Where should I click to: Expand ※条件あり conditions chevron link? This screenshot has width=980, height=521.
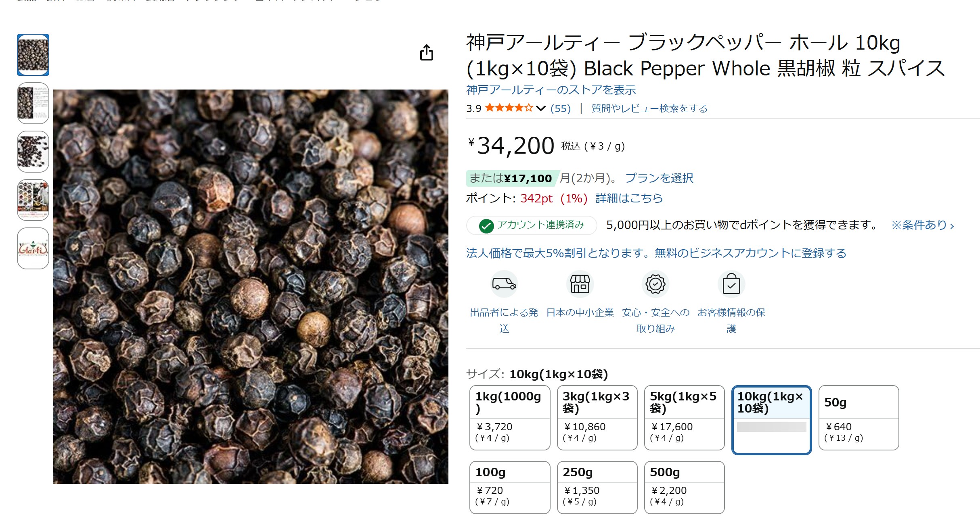(x=922, y=225)
